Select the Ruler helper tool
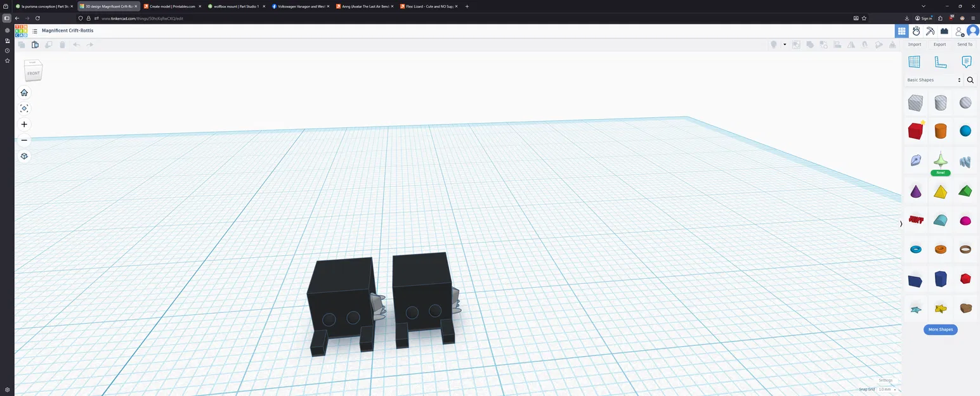The image size is (980, 396). point(941,61)
